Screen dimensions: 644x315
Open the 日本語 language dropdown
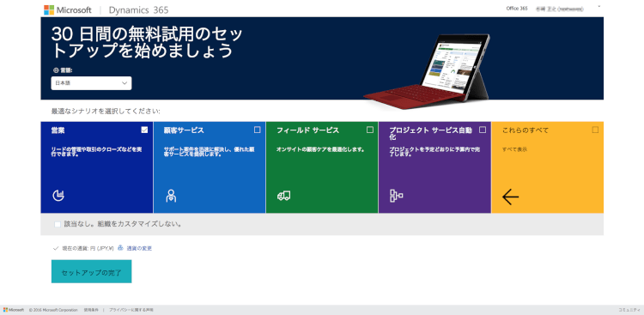click(91, 83)
